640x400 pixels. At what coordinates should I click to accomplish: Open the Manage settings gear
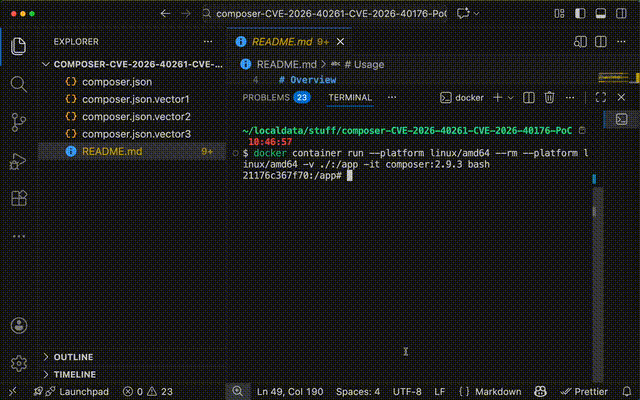click(x=18, y=363)
